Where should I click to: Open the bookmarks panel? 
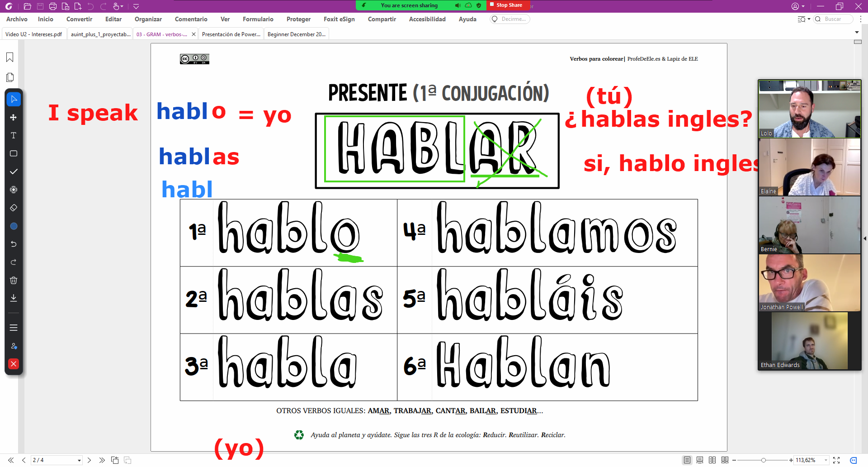coord(10,57)
